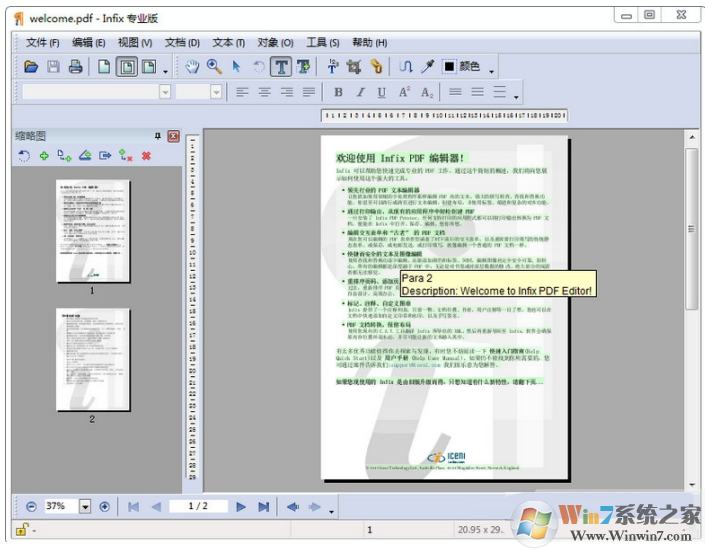Pick the eyedropper tool
This screenshot has width=708, height=550.
428,67
